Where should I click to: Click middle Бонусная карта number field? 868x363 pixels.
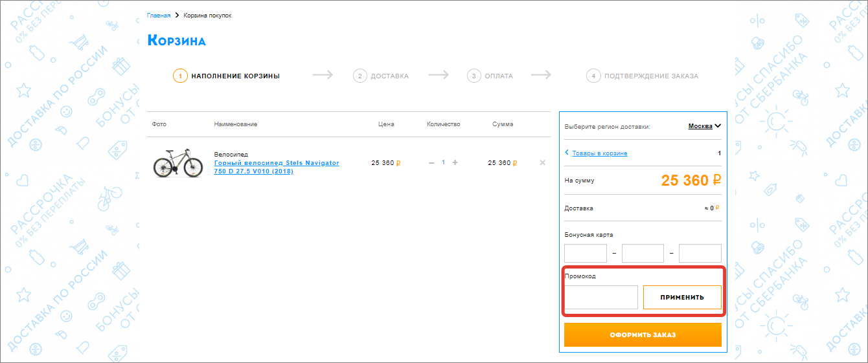(643, 253)
